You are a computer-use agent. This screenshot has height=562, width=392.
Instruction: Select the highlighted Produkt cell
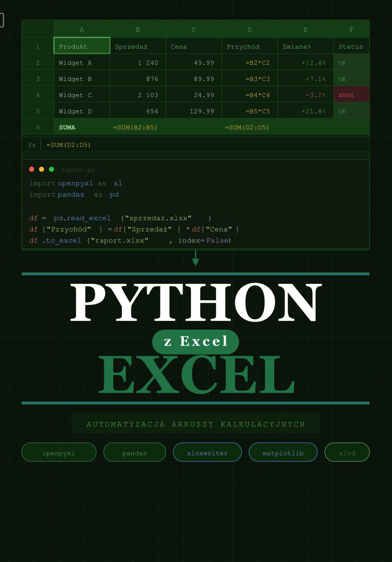[82, 46]
